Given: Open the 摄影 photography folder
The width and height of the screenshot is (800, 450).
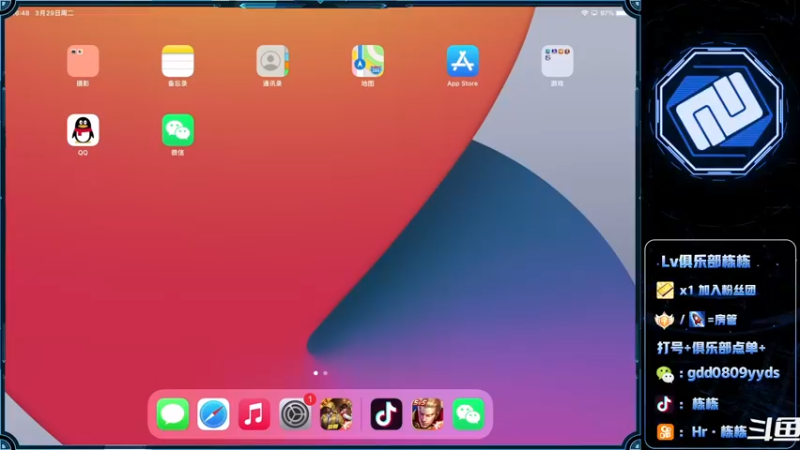Looking at the screenshot, I should click(83, 61).
